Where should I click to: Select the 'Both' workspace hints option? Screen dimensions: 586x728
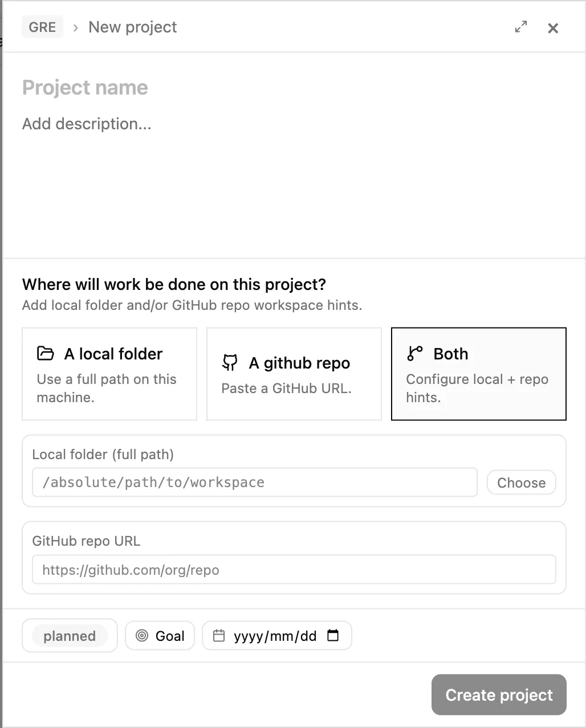478,374
